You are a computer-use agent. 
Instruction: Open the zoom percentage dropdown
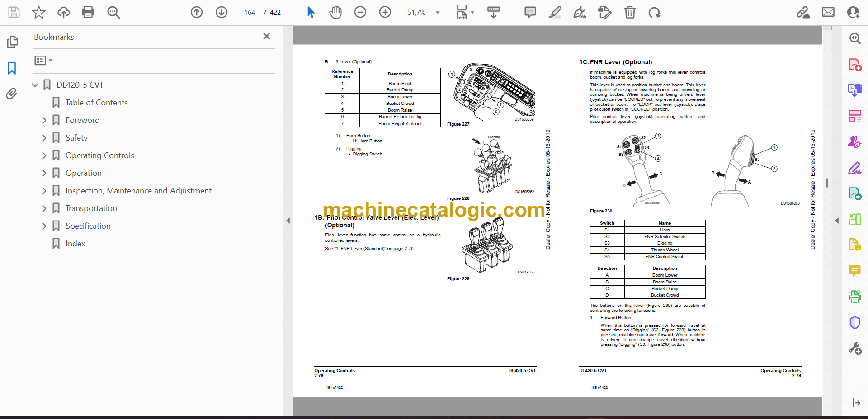coord(437,13)
